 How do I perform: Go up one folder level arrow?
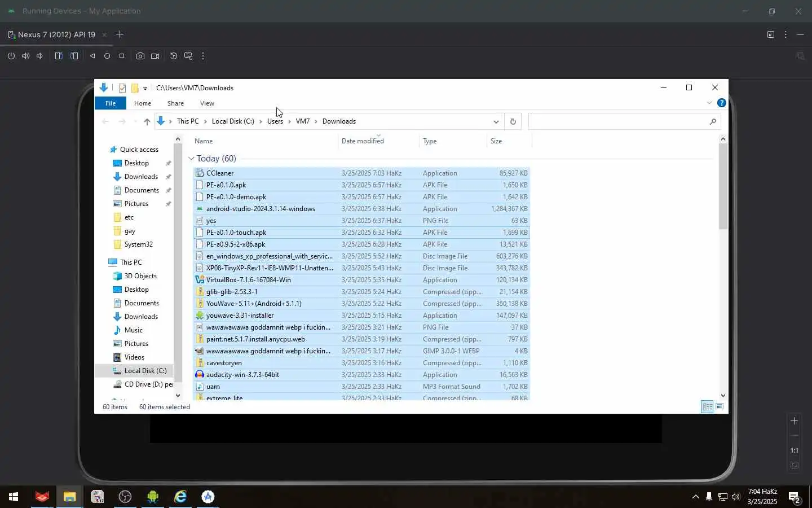[147, 121]
